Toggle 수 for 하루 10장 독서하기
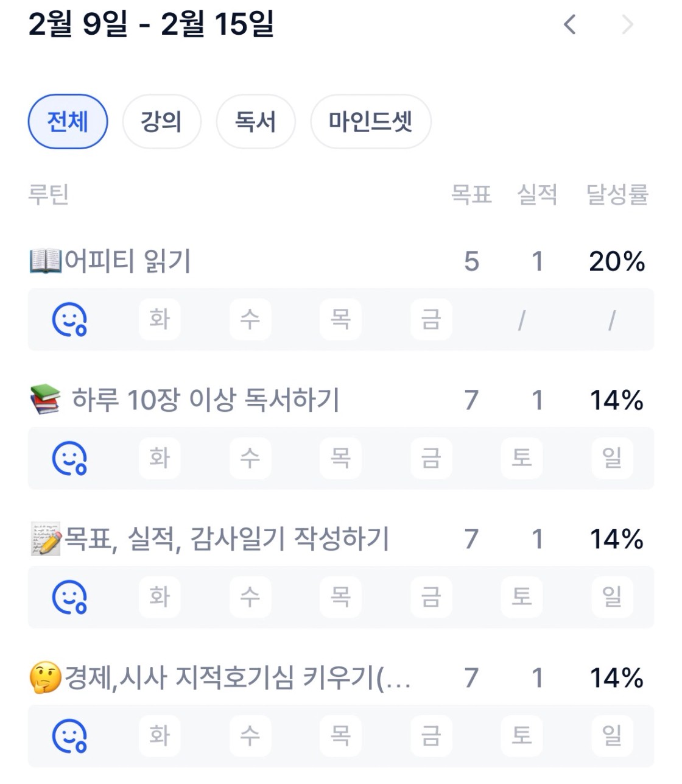The image size is (682, 784). click(250, 458)
